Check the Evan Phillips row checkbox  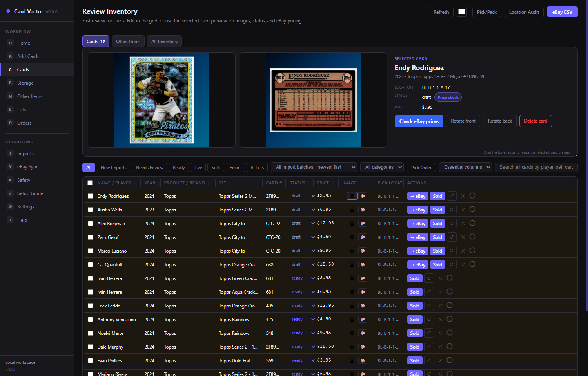[90, 361]
